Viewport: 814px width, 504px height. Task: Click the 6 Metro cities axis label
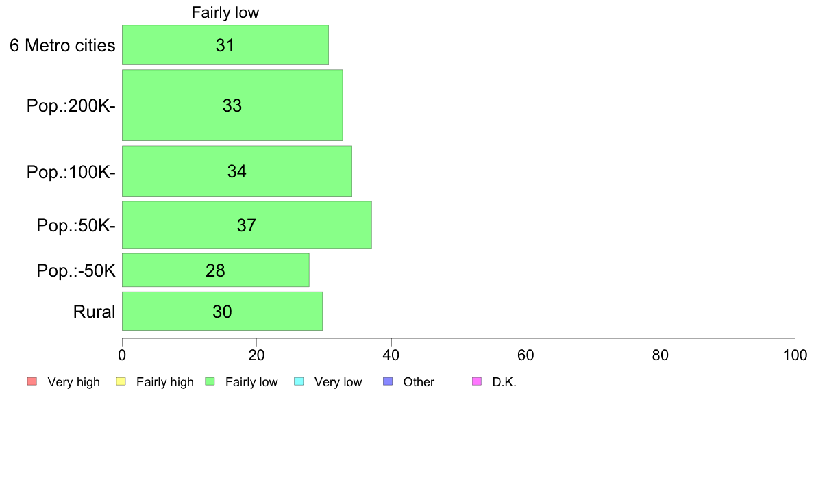coord(62,45)
